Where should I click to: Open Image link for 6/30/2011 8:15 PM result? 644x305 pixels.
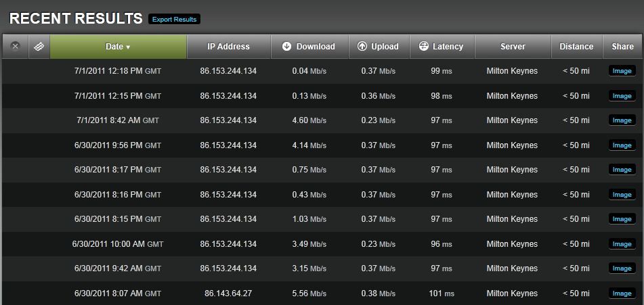pyautogui.click(x=622, y=219)
